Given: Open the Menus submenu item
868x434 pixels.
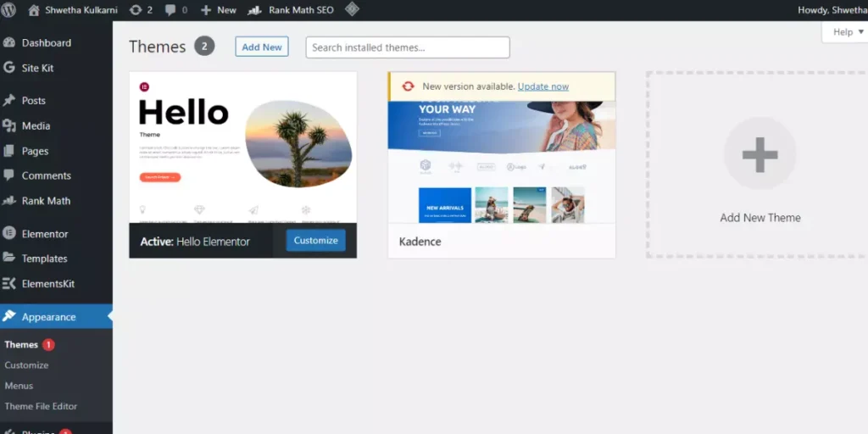Looking at the screenshot, I should (19, 386).
